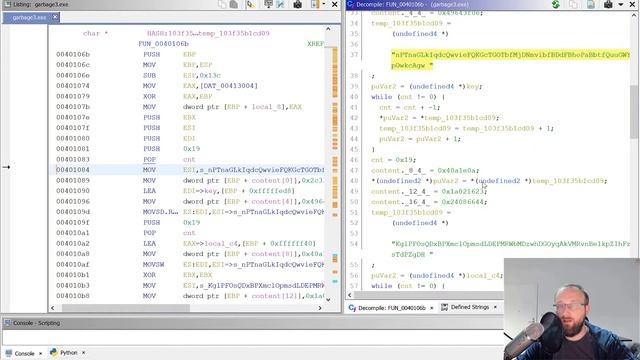
Task: Open the edit listing fields tool
Action: click(251, 4)
